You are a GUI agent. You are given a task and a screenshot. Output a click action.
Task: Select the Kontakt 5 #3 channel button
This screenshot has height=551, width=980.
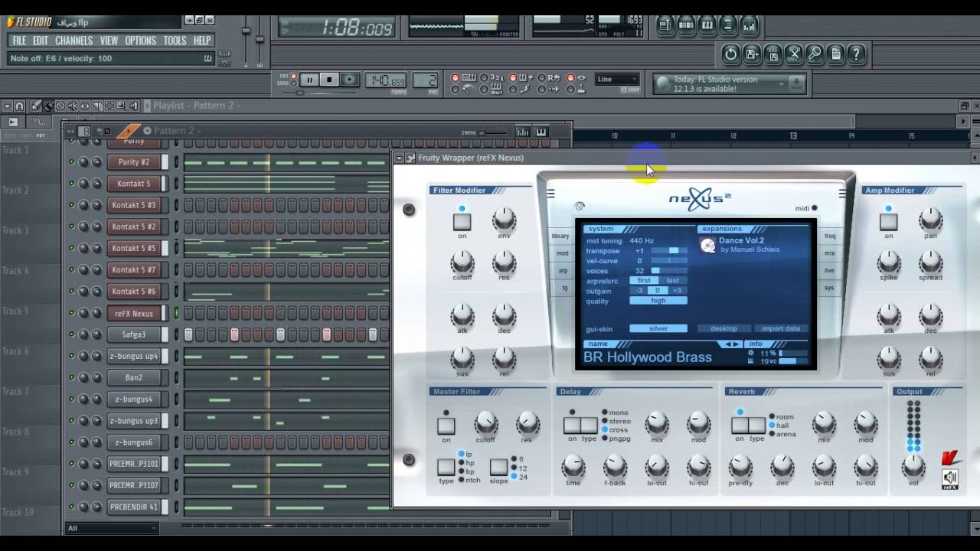(134, 205)
